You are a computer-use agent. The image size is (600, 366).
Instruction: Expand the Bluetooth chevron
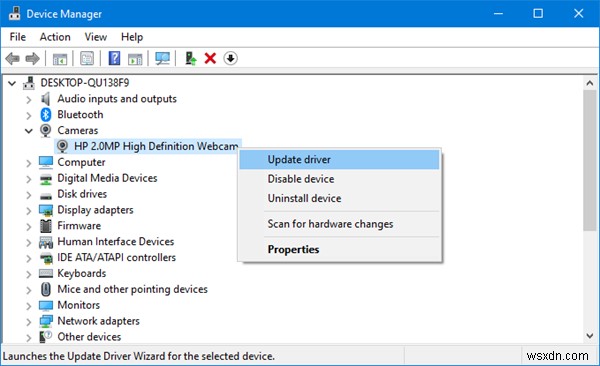(29, 115)
